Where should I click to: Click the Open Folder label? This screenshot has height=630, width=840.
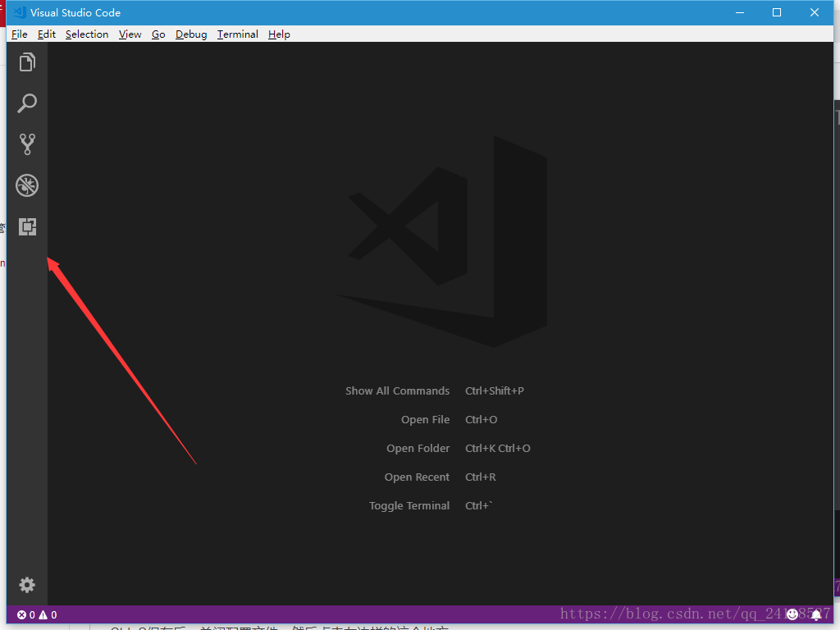(x=418, y=449)
